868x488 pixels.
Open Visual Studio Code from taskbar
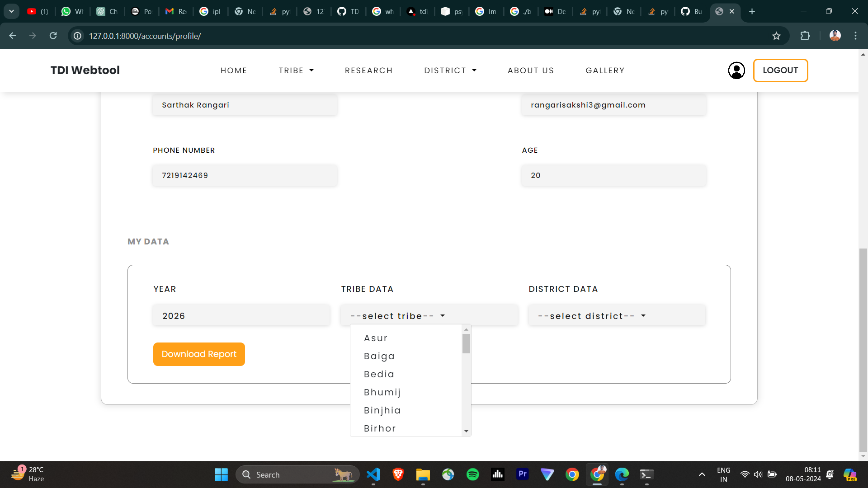[x=373, y=474]
